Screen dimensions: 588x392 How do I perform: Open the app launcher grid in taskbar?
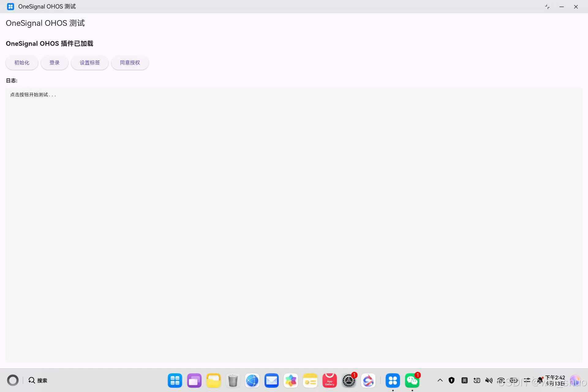[175, 381]
